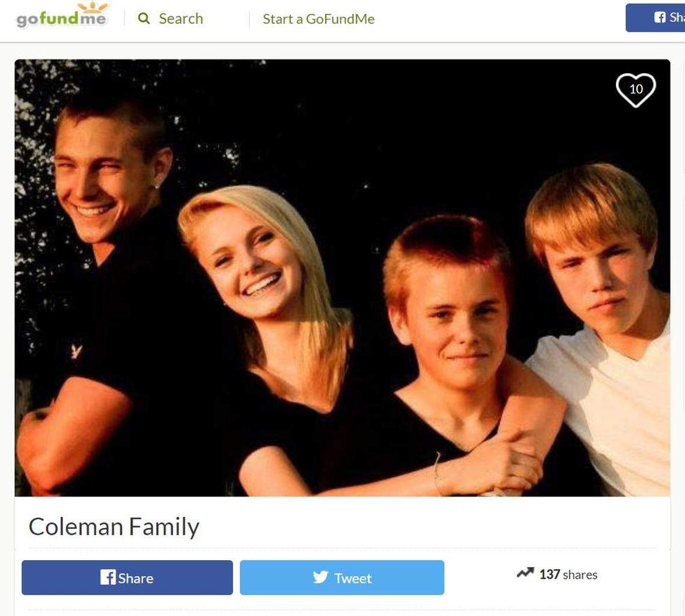Screen dimensions: 685x616
Task: Click the number 10 inside the heart
Action: (636, 89)
